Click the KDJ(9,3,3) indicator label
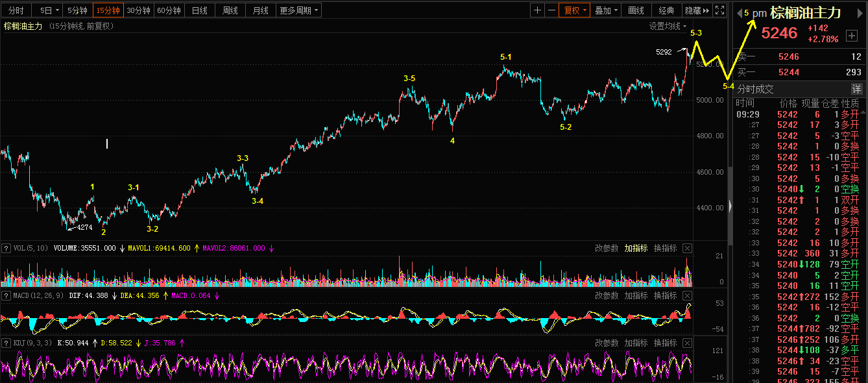Image resolution: width=868 pixels, height=383 pixels. 32,343
